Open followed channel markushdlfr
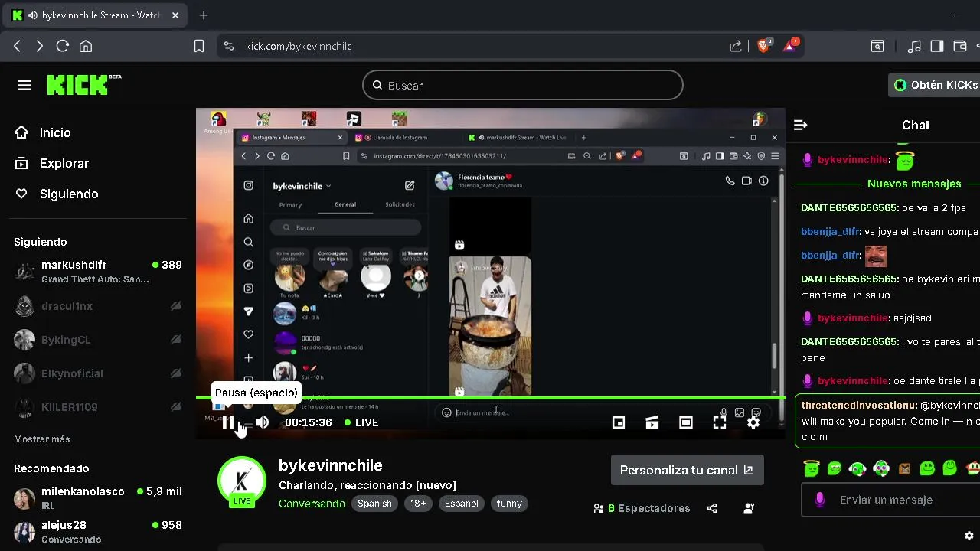This screenshot has width=980, height=551. click(98, 272)
